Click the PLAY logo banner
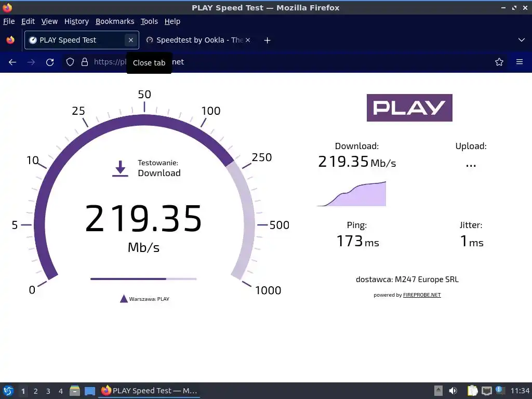 (x=409, y=108)
